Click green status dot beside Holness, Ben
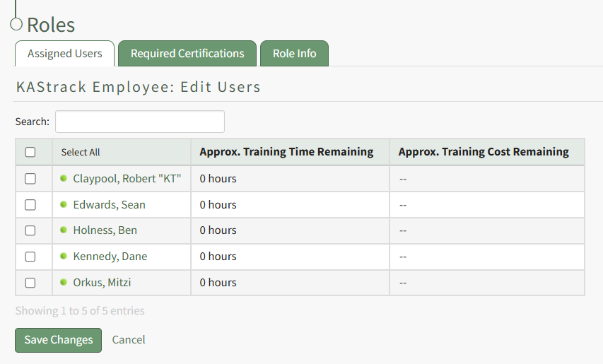 [x=64, y=230]
